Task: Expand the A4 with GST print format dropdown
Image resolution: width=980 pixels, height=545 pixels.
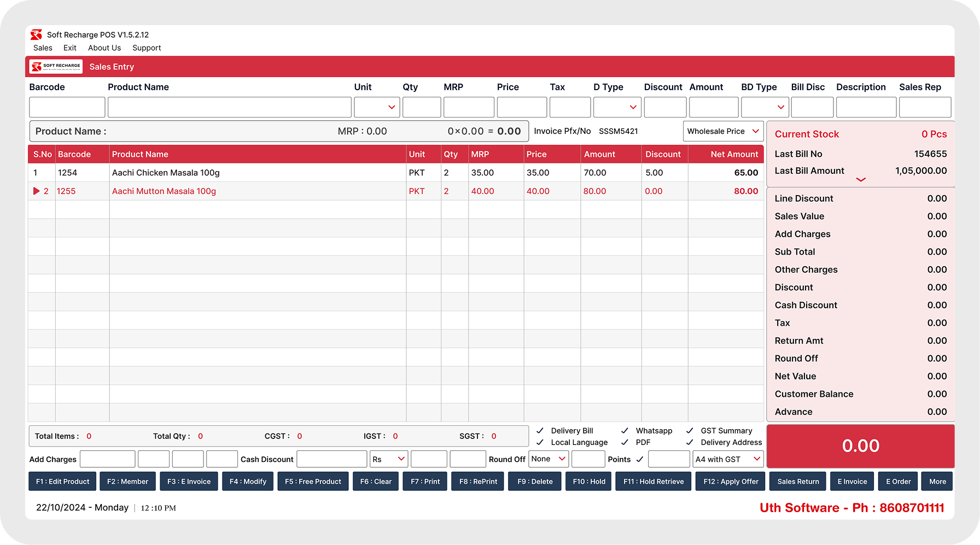Action: click(728, 459)
